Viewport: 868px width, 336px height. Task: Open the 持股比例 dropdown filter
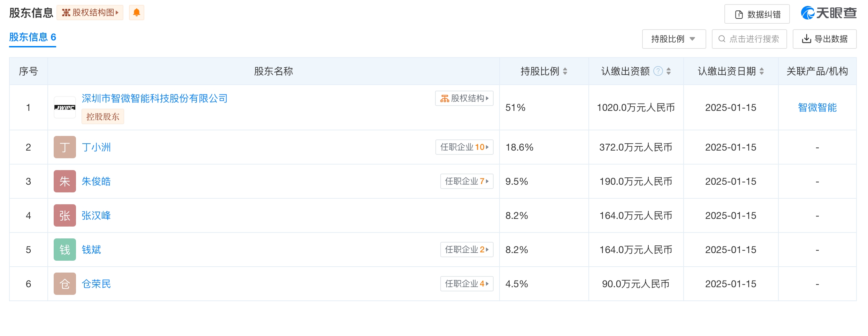coord(673,39)
